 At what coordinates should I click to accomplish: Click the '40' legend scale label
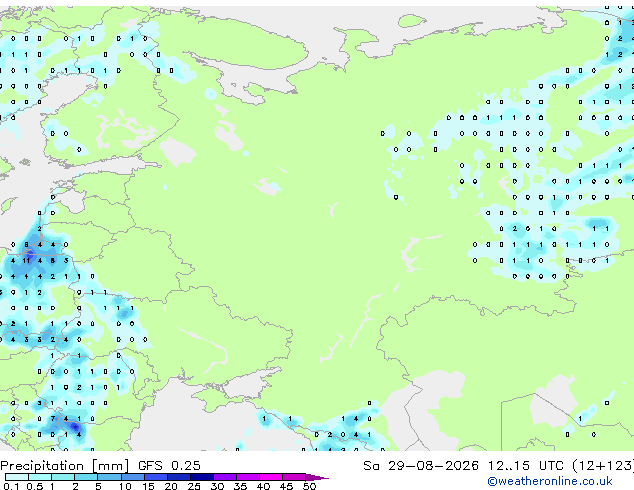[x=263, y=486]
